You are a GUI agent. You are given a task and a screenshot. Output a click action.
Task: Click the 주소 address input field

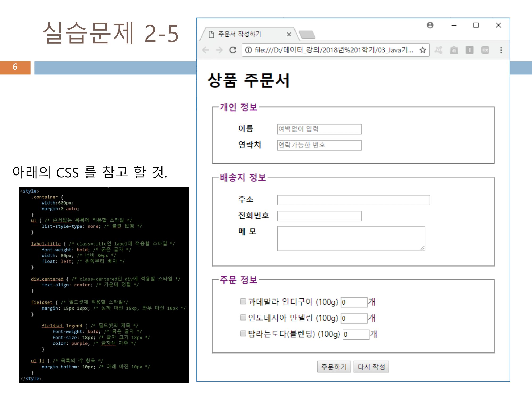[354, 200]
